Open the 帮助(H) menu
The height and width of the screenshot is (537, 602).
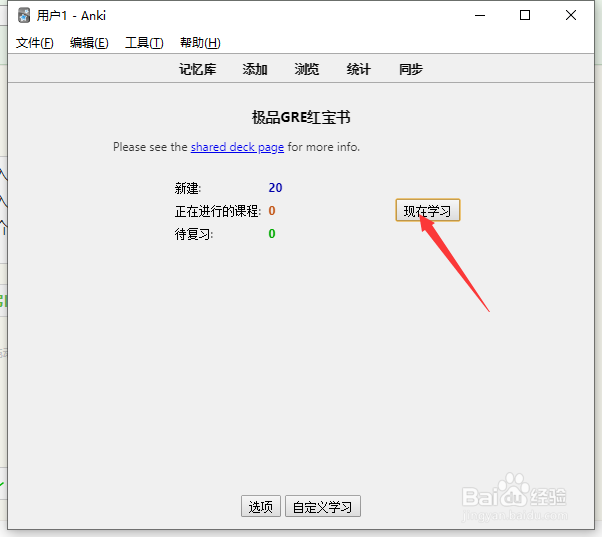(200, 43)
